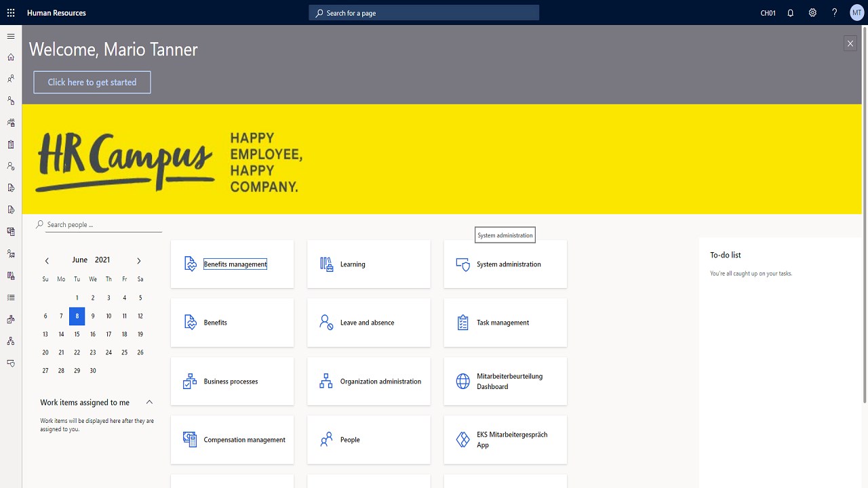Click the Learning books sidebar icon
The width and height of the screenshot is (868, 488).
coord(11,275)
